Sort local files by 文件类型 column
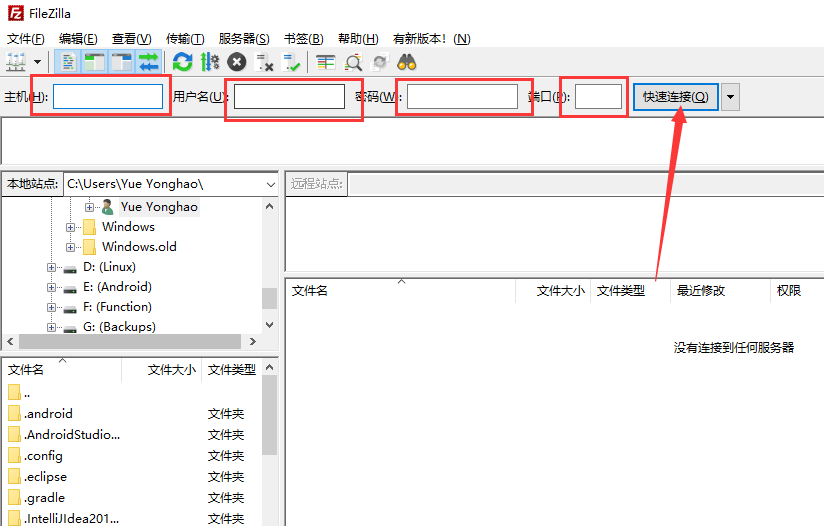This screenshot has width=824, height=526. [x=232, y=369]
